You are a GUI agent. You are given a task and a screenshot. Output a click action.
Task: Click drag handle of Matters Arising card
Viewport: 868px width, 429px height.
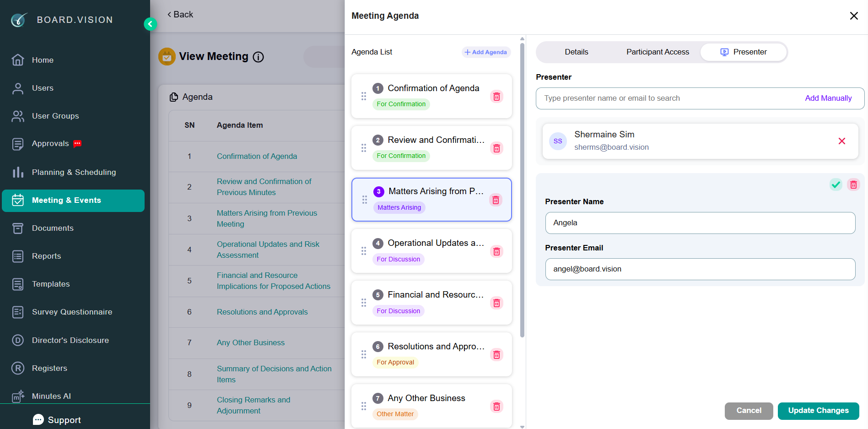[365, 200]
